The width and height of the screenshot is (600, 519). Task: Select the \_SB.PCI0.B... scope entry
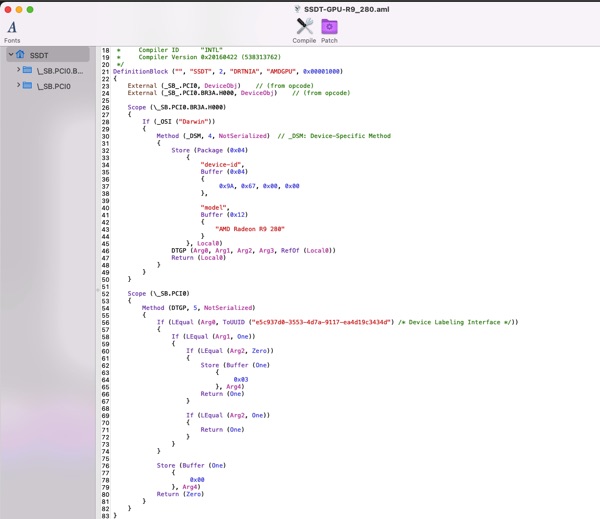pos(59,71)
